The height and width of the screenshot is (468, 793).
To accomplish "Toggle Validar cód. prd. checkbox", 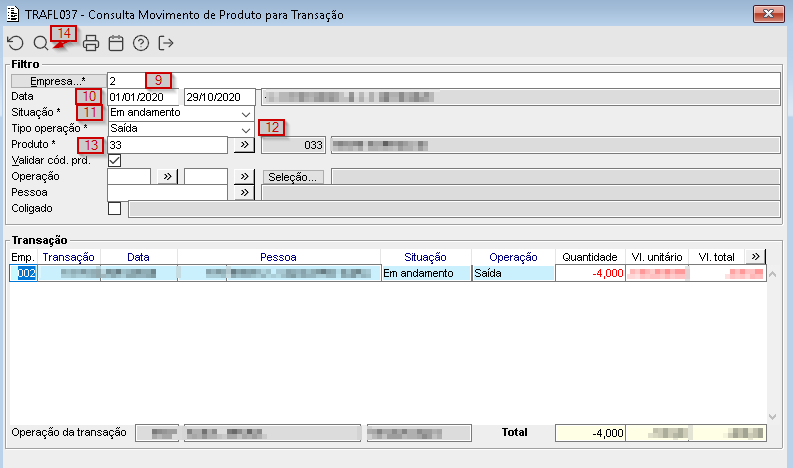I will 114,160.
